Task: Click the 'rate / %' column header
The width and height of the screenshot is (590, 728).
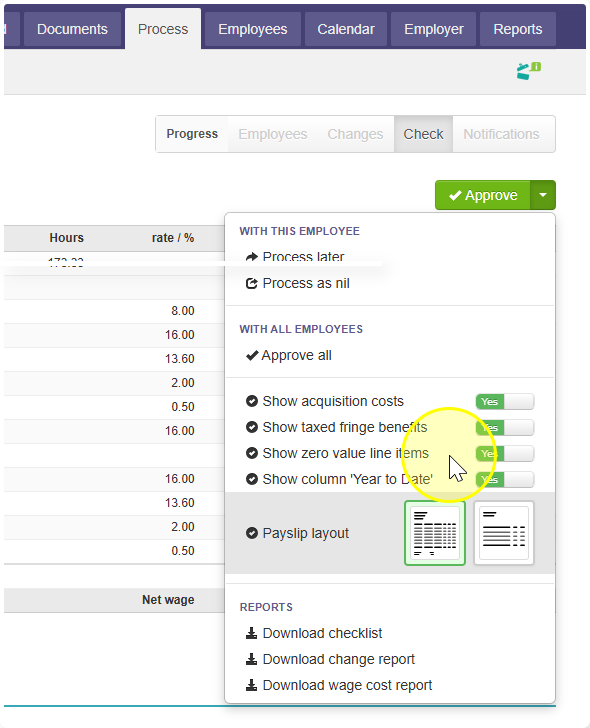Action: pos(173,238)
